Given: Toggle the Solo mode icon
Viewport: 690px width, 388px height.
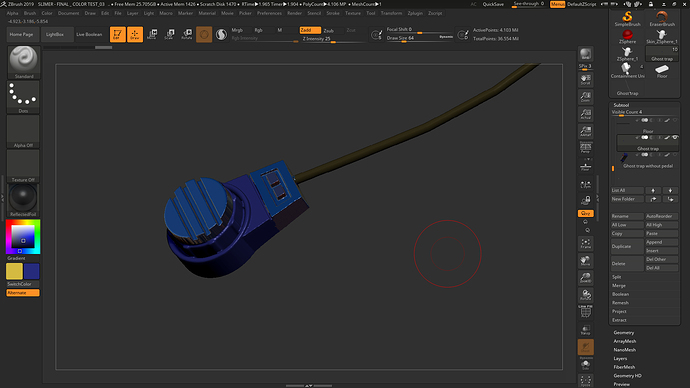Looking at the screenshot, I should (x=585, y=364).
